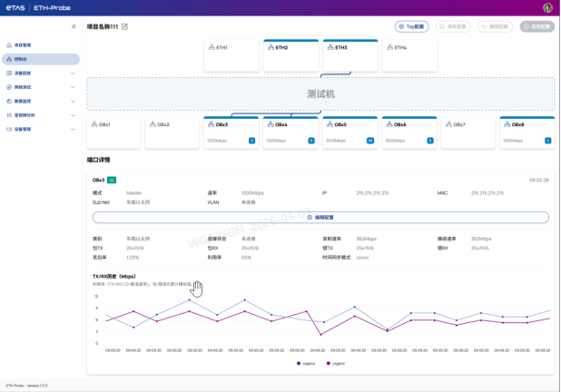Select 控制台 in the sidebar
This screenshot has width=561, height=392.
(41, 59)
